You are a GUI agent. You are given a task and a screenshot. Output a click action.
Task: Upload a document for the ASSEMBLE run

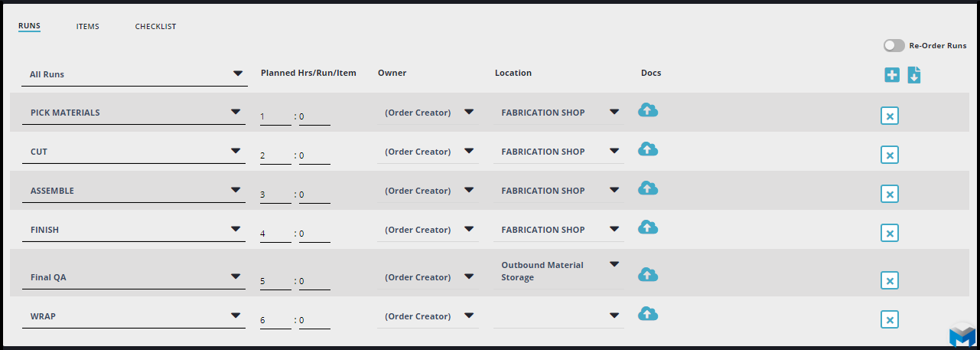(x=648, y=188)
